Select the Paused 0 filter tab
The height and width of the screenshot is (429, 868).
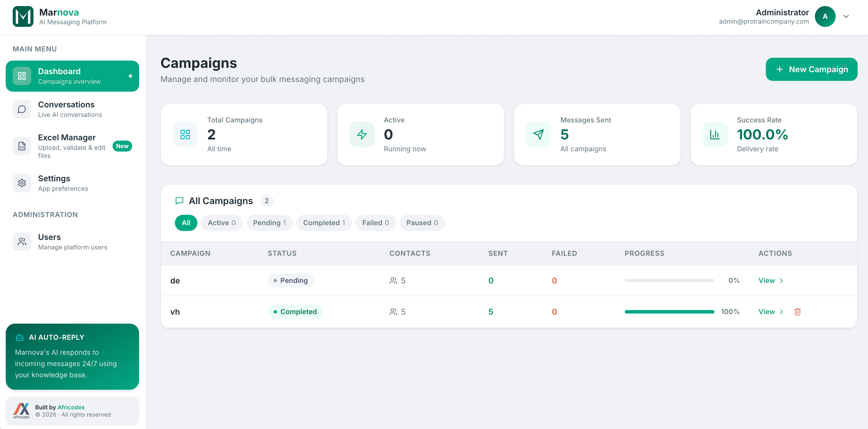tap(422, 222)
